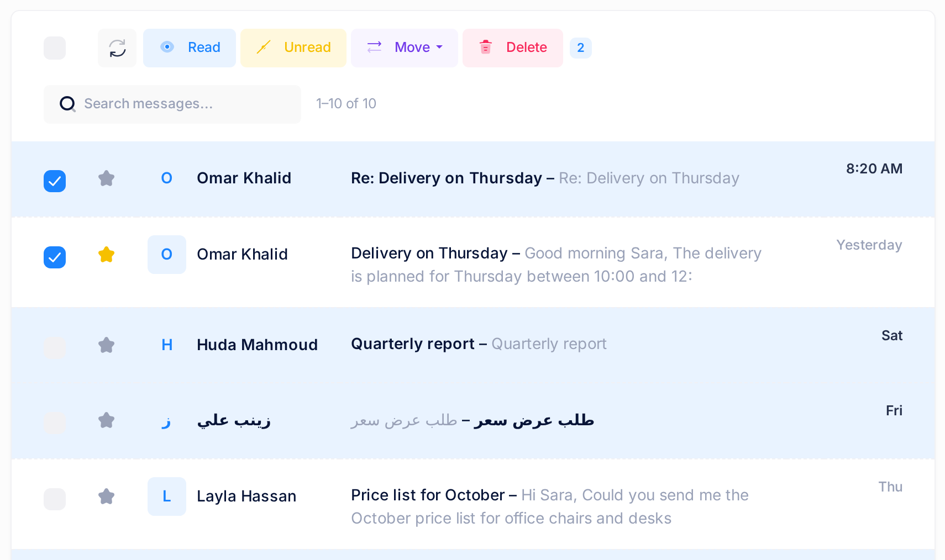Screen dimensions: 945x560
Task: Focus the Search messages field
Action: pyautogui.click(x=172, y=104)
